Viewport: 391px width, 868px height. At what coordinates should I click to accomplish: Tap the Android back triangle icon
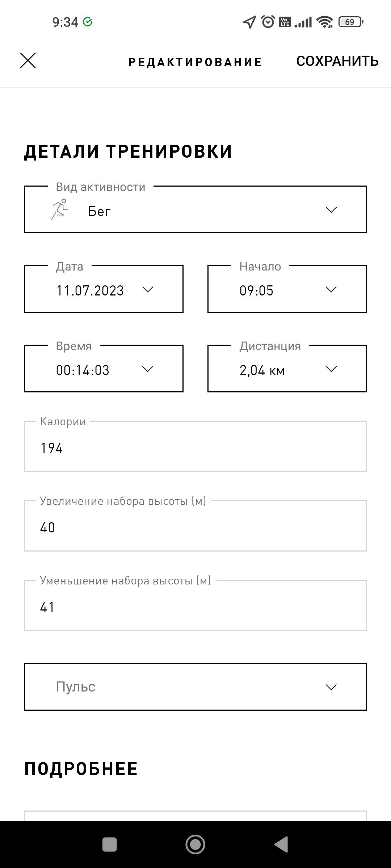[281, 844]
